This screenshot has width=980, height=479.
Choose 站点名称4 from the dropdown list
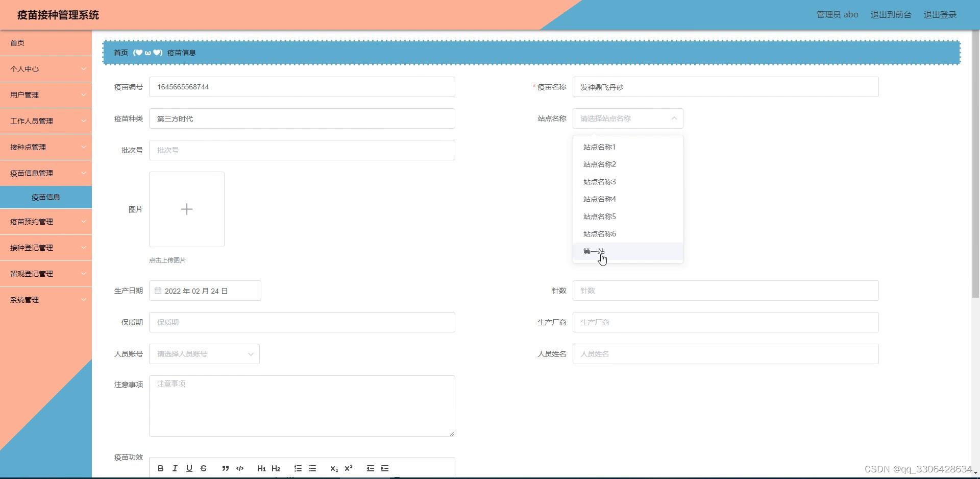pos(628,199)
